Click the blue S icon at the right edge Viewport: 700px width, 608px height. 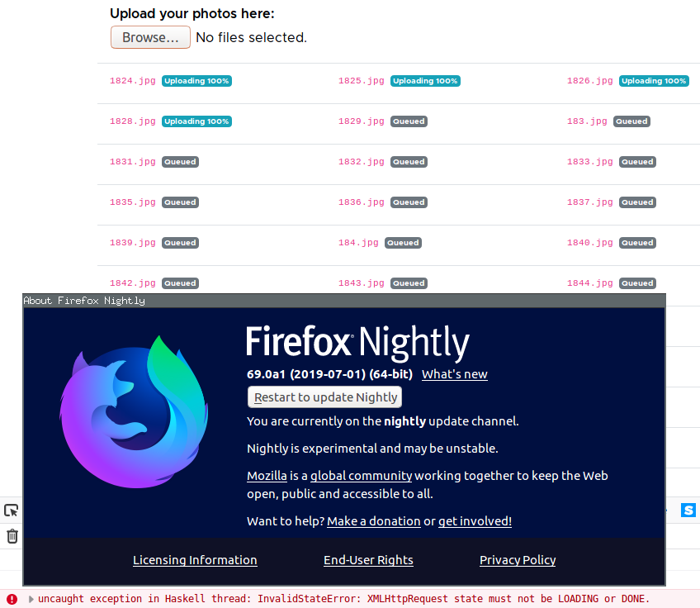(688, 511)
